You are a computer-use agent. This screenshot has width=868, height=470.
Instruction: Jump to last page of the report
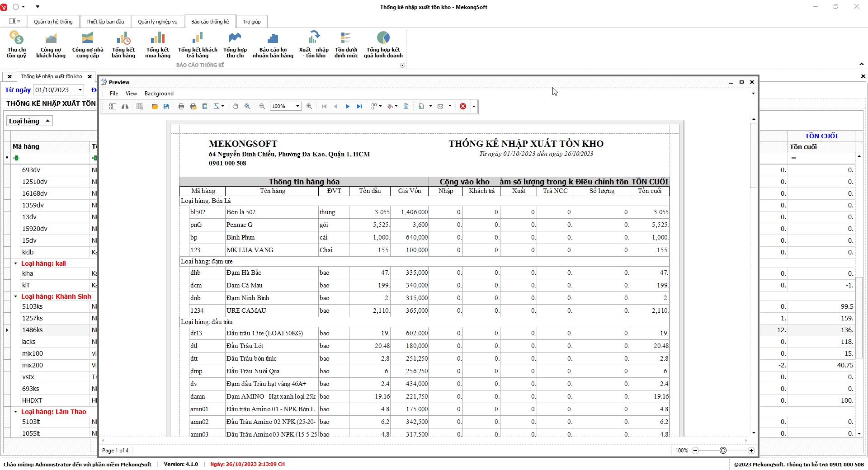(359, 106)
